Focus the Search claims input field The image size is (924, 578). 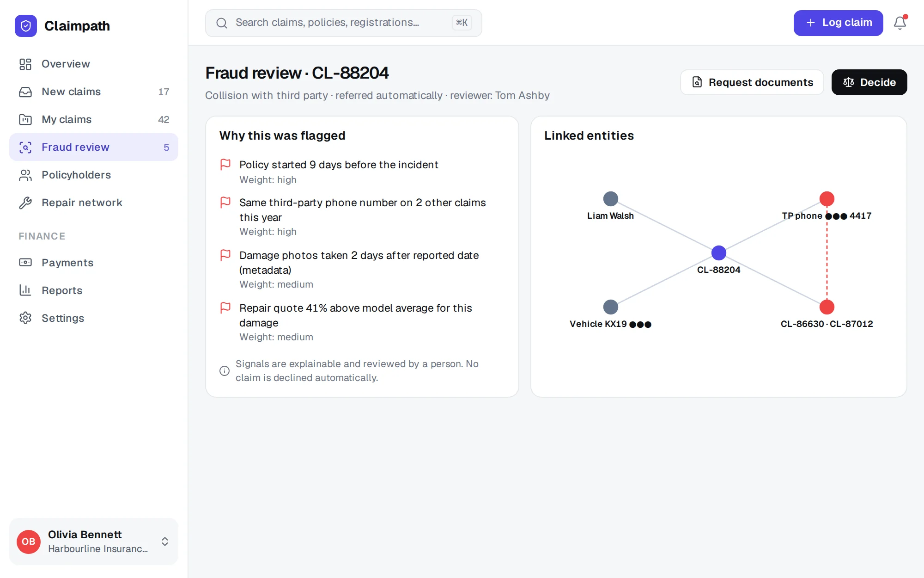point(343,23)
